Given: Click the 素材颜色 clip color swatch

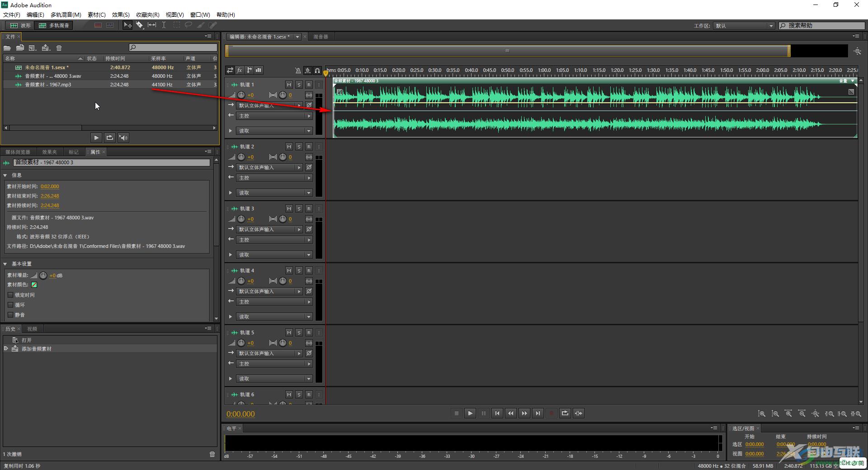Looking at the screenshot, I should coord(34,285).
